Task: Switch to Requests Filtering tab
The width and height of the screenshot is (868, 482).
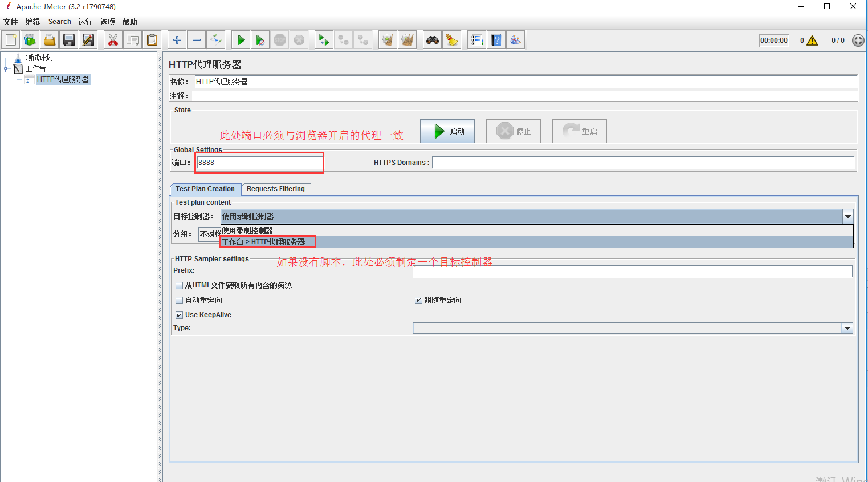Action: [x=276, y=189]
